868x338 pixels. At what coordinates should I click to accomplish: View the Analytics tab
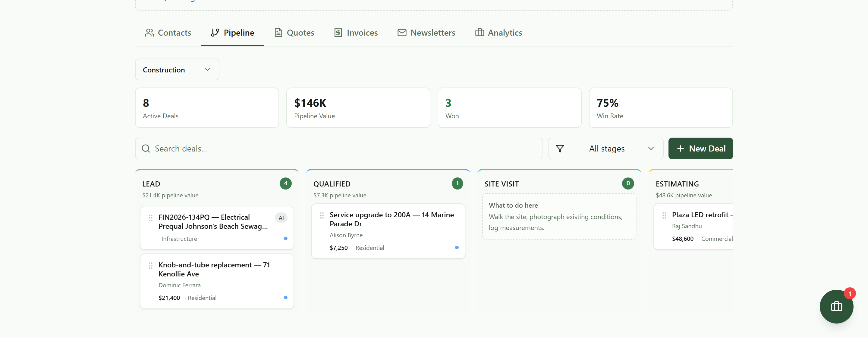499,33
